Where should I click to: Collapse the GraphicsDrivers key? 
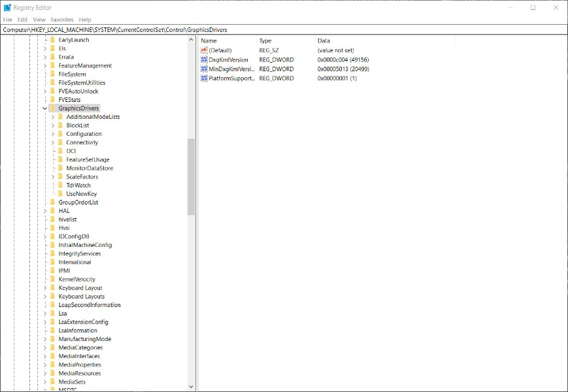pyautogui.click(x=45, y=108)
